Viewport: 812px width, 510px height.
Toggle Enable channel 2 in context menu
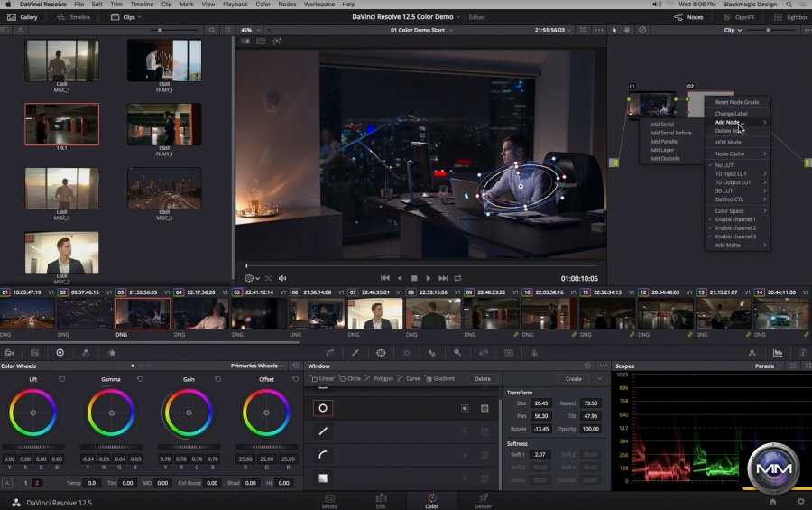pos(737,228)
